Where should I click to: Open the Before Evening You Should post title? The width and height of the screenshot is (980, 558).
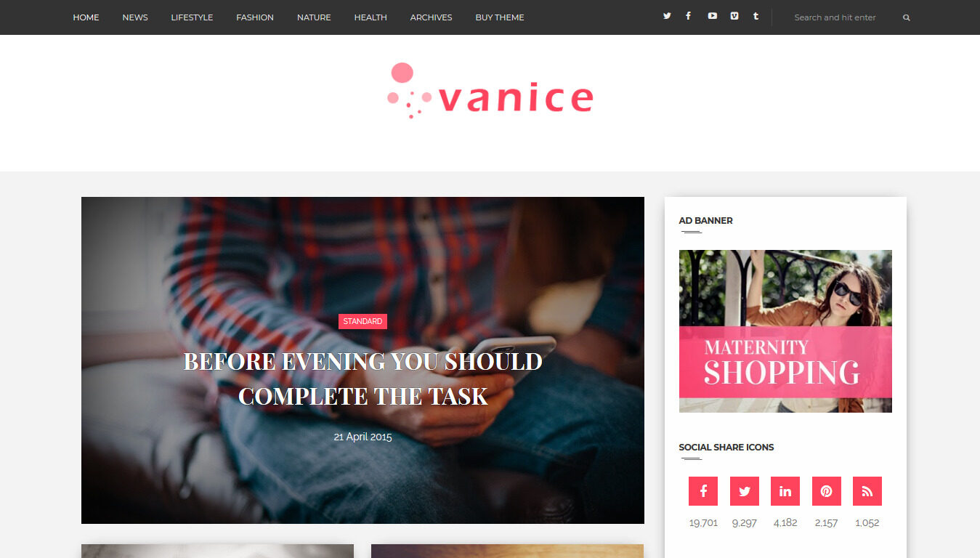363,379
